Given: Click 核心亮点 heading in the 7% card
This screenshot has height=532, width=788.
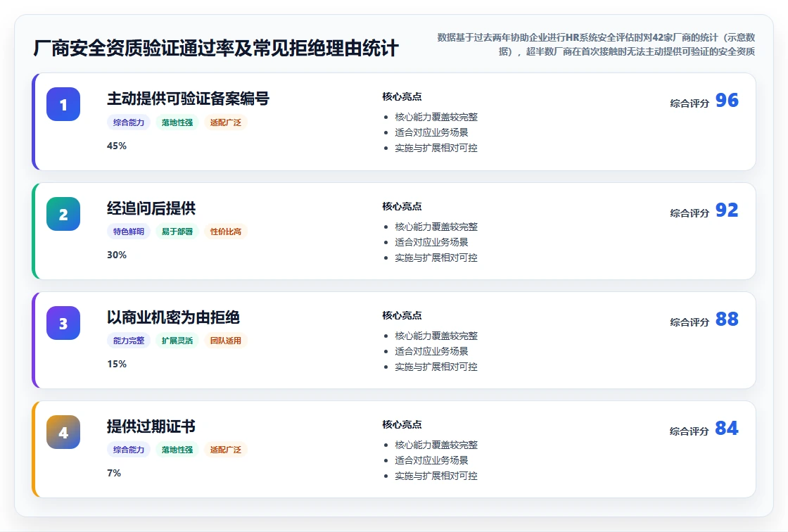Looking at the screenshot, I should point(402,424).
